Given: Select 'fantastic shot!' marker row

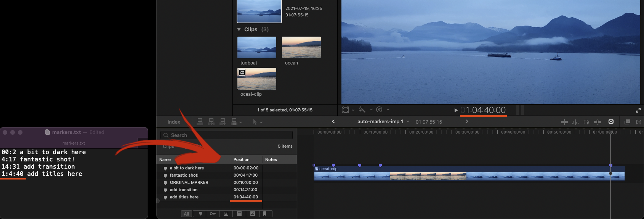Looking at the screenshot, I should click(227, 175).
